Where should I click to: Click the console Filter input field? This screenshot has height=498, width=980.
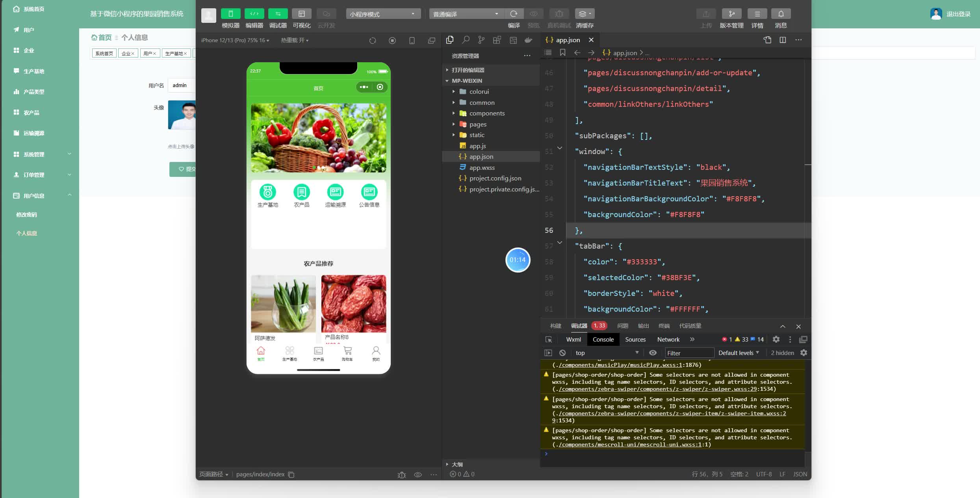(689, 353)
